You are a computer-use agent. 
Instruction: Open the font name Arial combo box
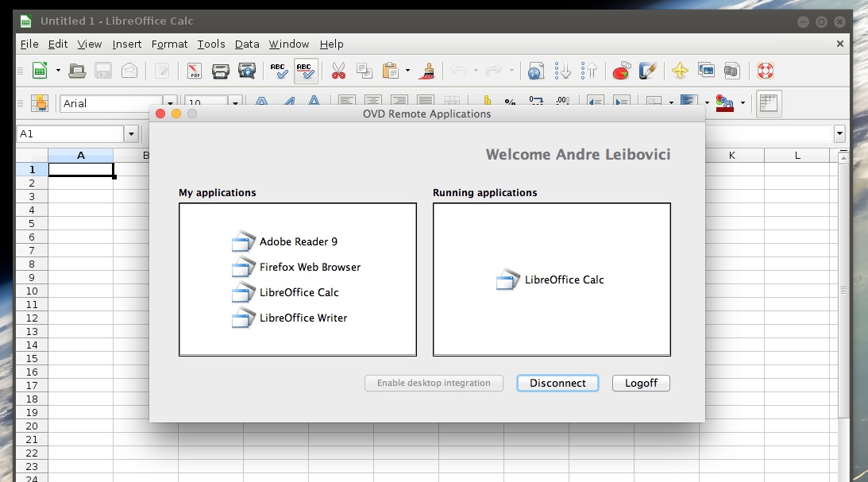tap(118, 102)
